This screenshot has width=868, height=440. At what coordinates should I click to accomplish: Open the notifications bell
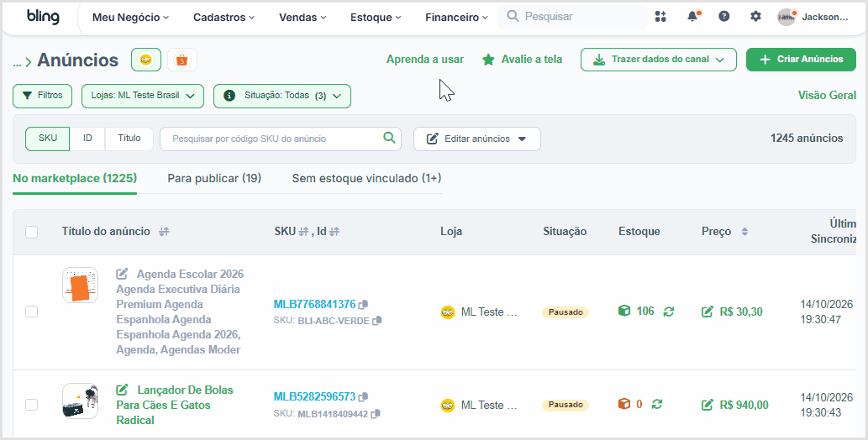coord(692,17)
